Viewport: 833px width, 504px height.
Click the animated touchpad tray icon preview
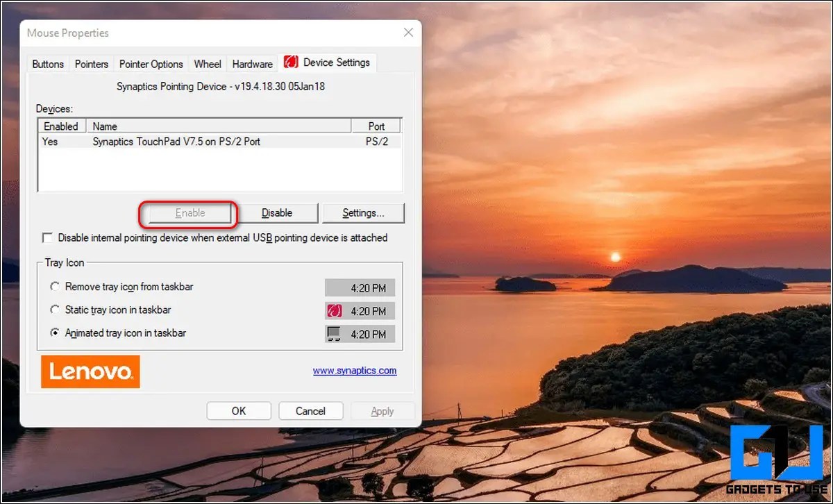334,334
